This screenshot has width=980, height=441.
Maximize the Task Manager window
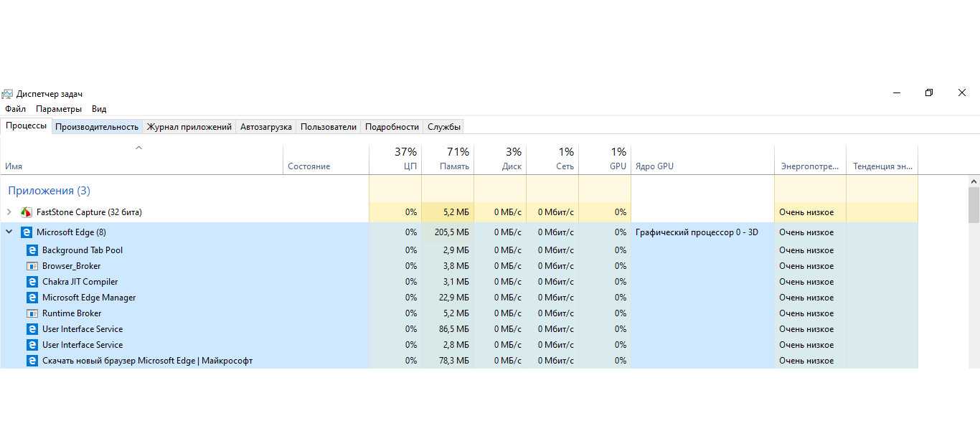coord(929,93)
